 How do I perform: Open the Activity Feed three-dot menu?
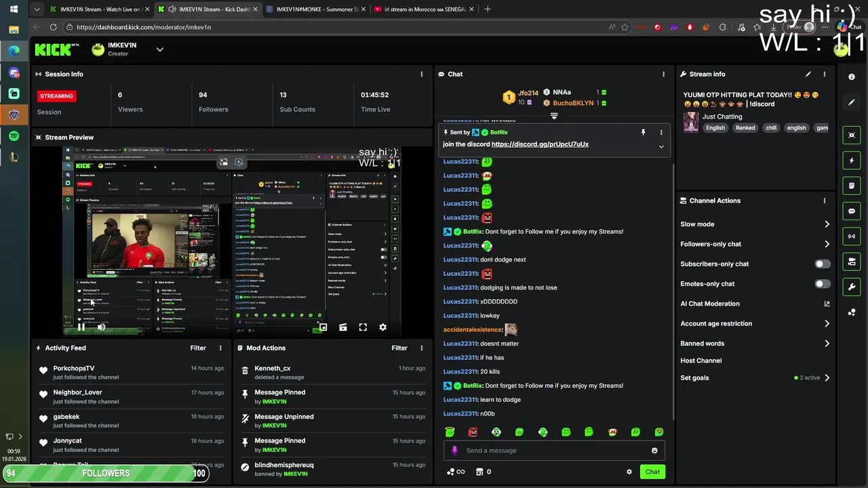point(220,348)
